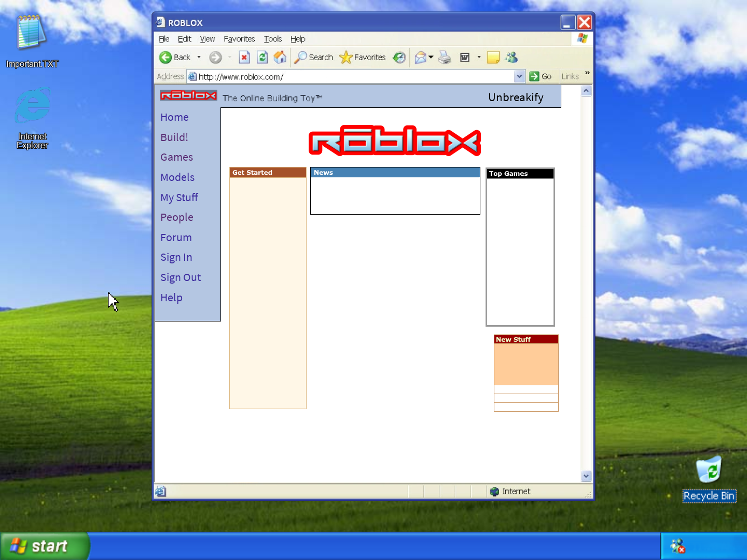Open the History toolbar icon
The width and height of the screenshot is (747, 560).
click(x=399, y=58)
